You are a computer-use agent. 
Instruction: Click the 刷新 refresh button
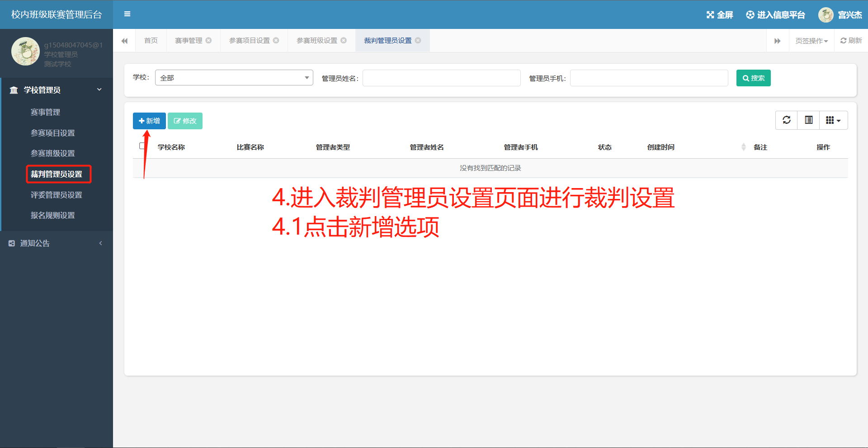(851, 41)
